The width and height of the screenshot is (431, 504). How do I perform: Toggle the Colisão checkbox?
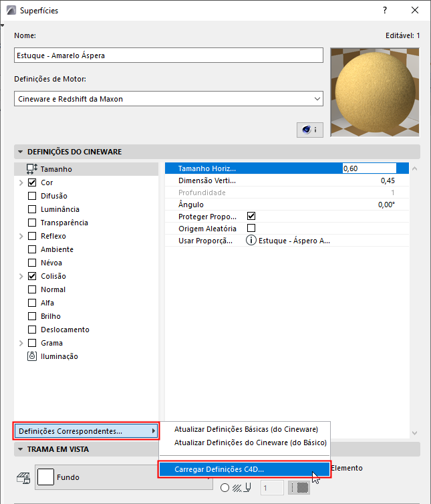coord(32,276)
